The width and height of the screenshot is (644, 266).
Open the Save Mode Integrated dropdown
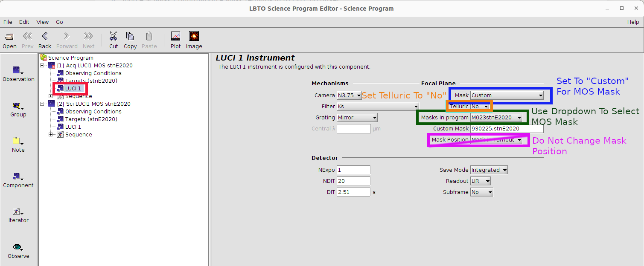click(489, 170)
